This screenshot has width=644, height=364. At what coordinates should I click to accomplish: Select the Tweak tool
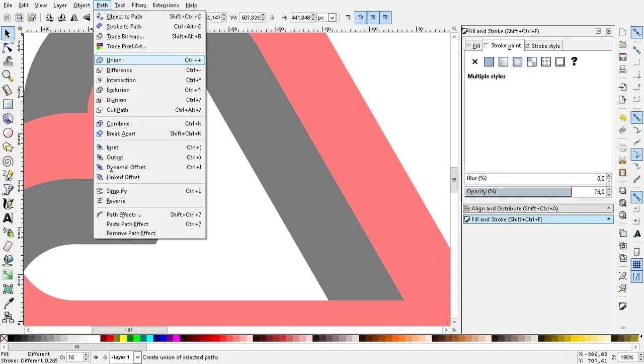[8, 61]
